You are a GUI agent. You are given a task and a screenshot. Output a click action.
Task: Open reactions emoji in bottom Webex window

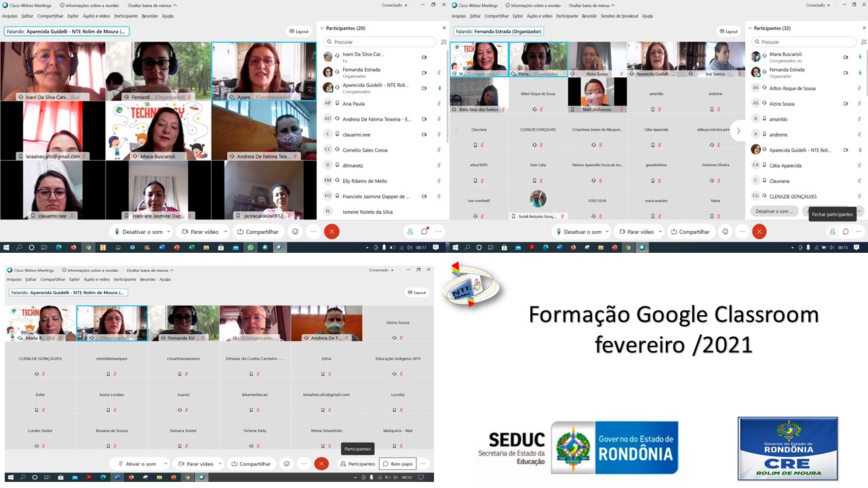(x=287, y=464)
